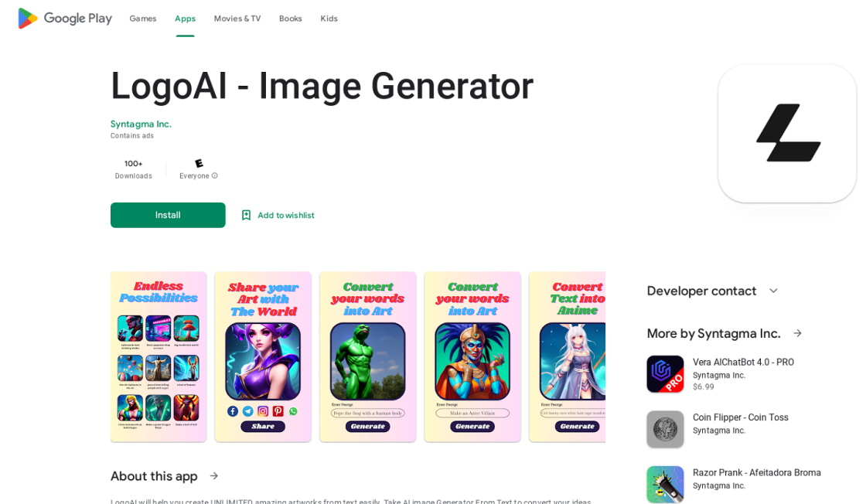This screenshot has height=504, width=866.
Task: Click the Everyone rating info icon
Action: [x=215, y=175]
